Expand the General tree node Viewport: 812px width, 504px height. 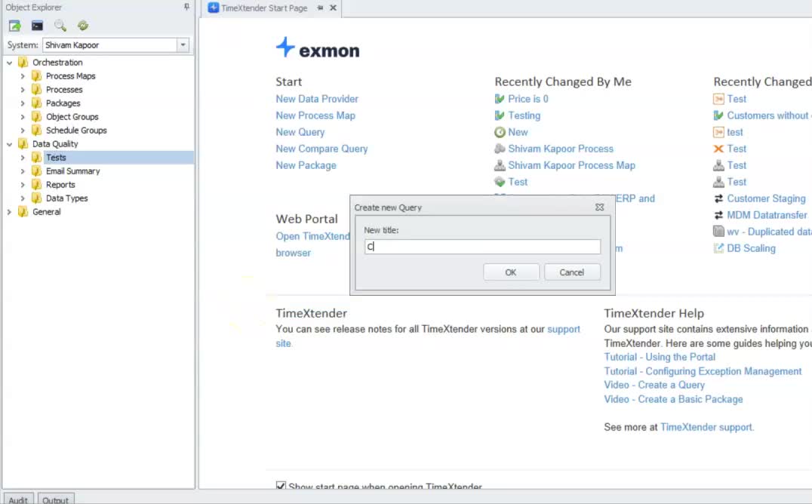[x=9, y=212]
